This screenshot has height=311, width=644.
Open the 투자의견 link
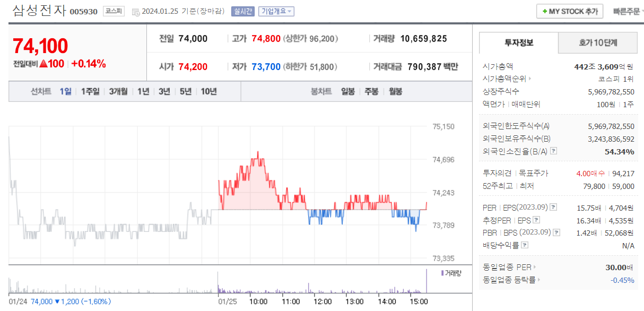pos(498,173)
